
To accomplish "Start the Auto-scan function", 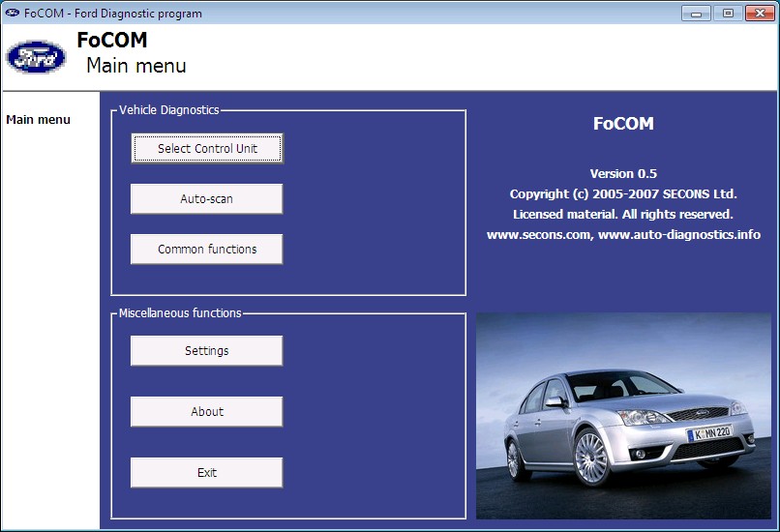I will point(206,199).
